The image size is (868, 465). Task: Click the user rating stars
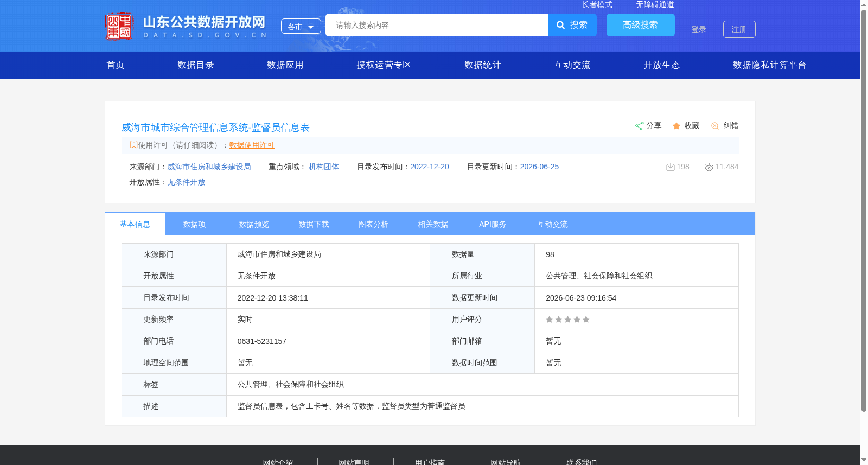[x=567, y=320]
